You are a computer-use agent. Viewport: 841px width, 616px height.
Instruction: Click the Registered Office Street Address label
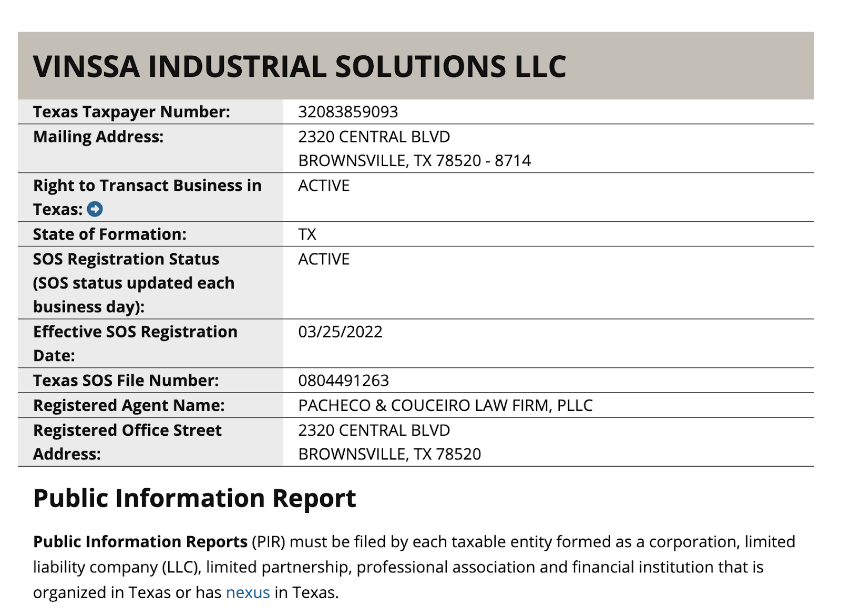(x=127, y=442)
